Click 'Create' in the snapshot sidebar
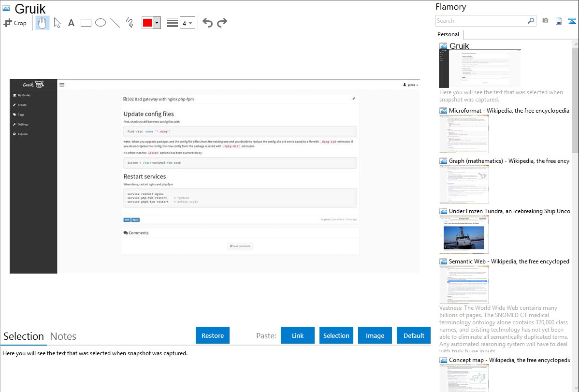This screenshot has height=392, width=579. click(20, 105)
